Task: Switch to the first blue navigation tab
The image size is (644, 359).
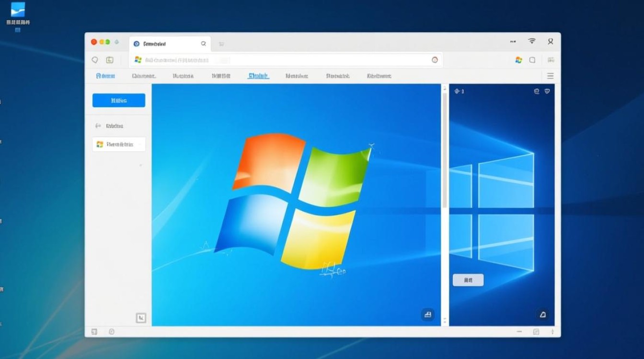Action: [105, 75]
